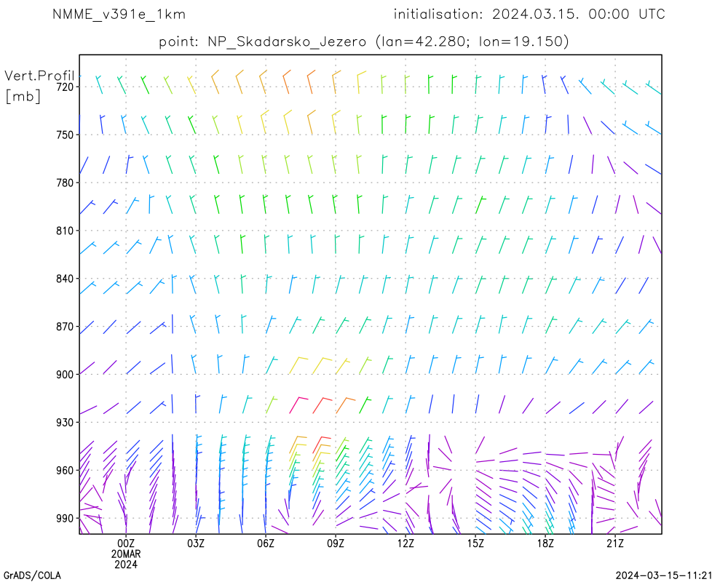Click the 03Z time axis label
The width and height of the screenshot is (728, 582).
pyautogui.click(x=196, y=543)
